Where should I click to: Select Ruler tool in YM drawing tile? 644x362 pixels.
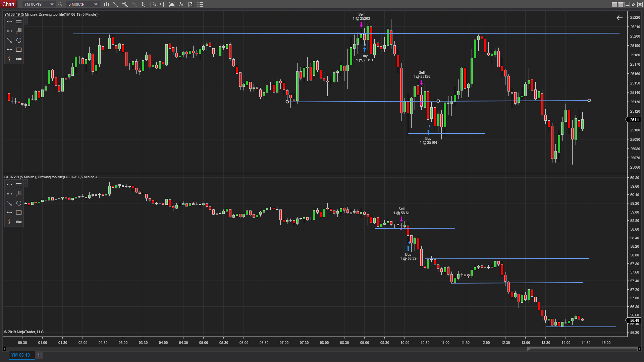tap(19, 59)
